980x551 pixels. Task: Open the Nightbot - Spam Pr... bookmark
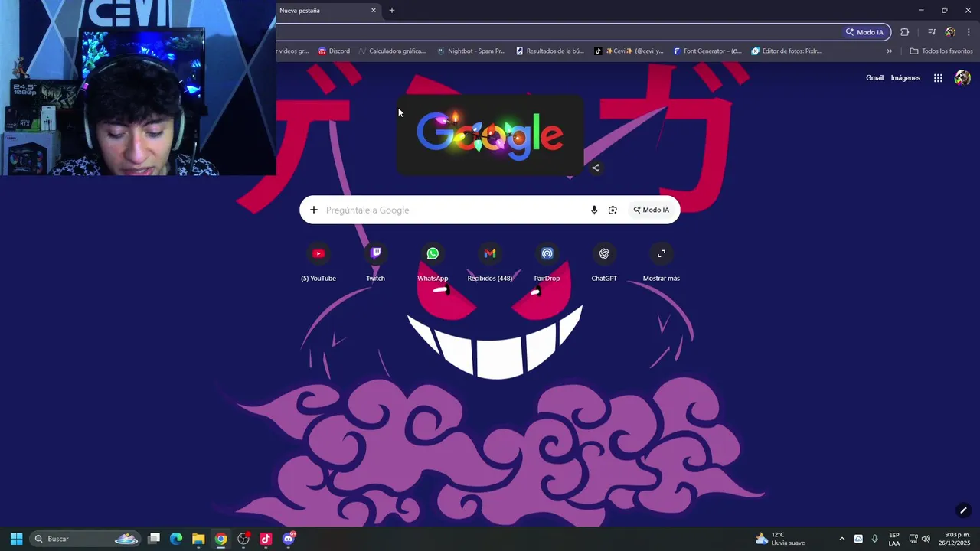[x=471, y=51]
